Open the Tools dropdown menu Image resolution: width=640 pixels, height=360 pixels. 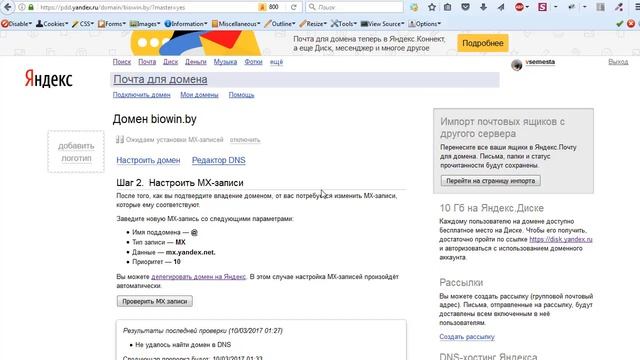[344, 24]
